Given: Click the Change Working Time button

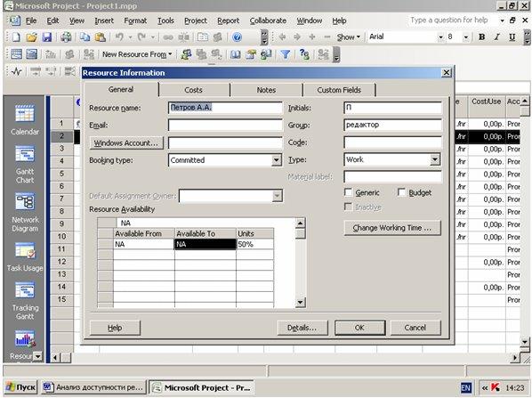Looking at the screenshot, I should 392,228.
